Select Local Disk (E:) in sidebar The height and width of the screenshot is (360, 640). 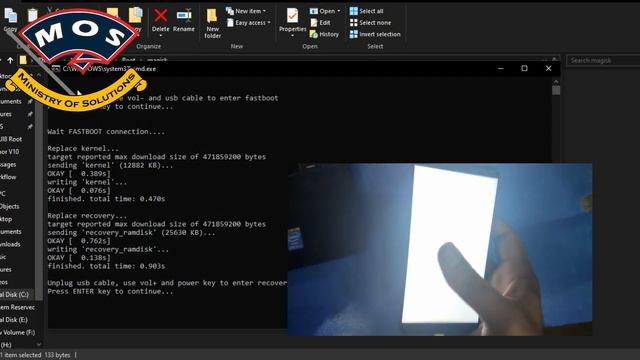[x=14, y=320]
